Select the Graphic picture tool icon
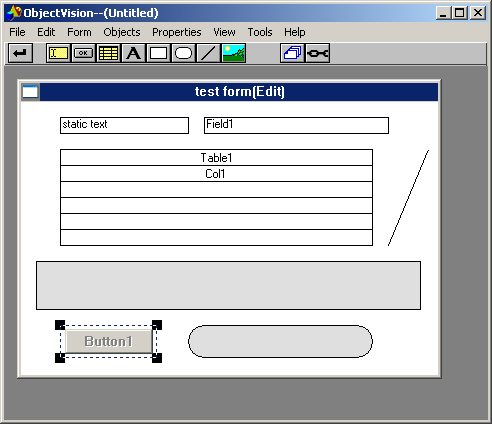This screenshot has width=492, height=424. coord(234,53)
